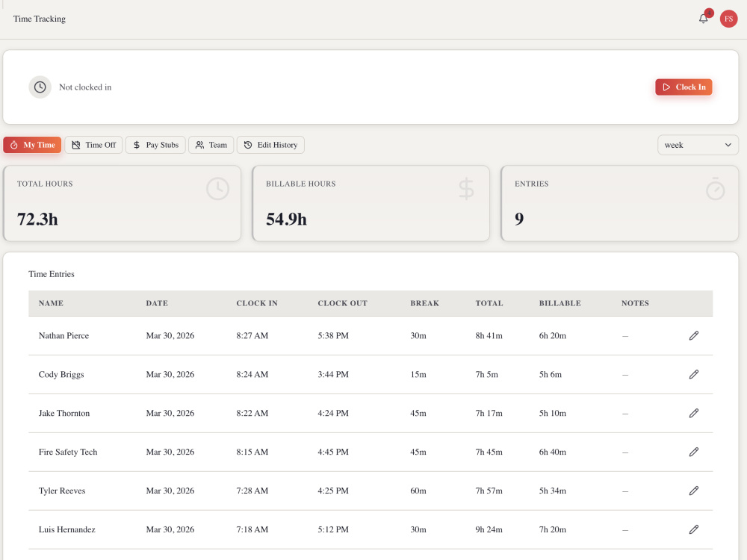Edit Luis Hernandez's time entry
This screenshot has width=747, height=560.
pyautogui.click(x=694, y=529)
